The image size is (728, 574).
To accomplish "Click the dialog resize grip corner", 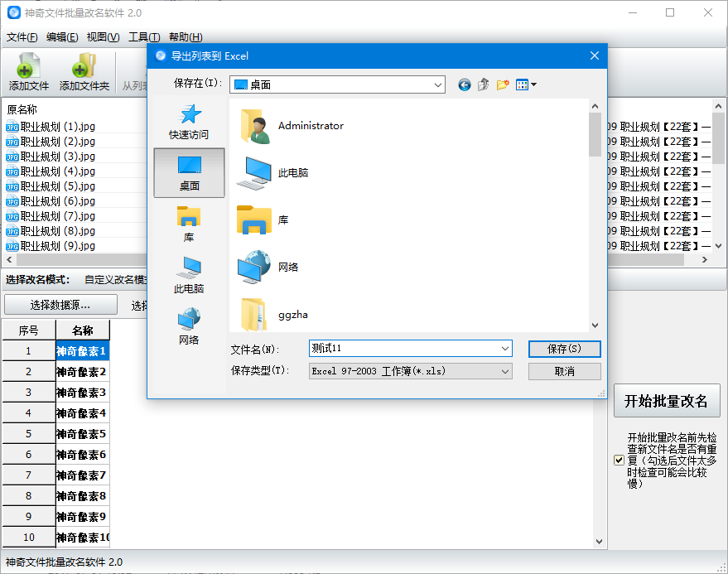I will 601,393.
